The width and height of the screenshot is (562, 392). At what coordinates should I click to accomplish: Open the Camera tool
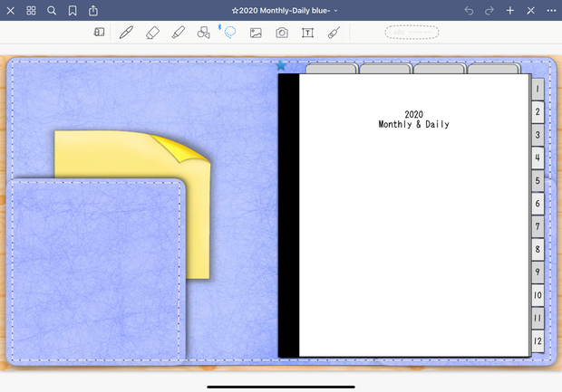click(282, 33)
